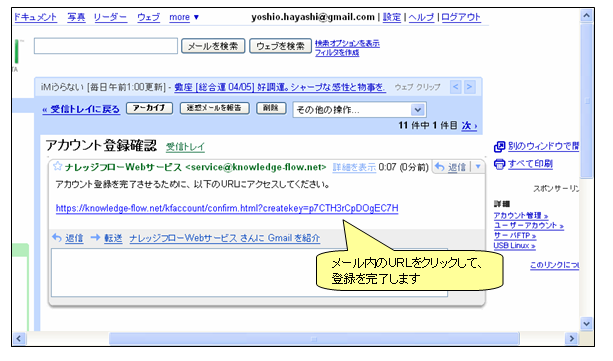Star the account confirmation message
This screenshot has height=361, width=613.
tap(57, 166)
